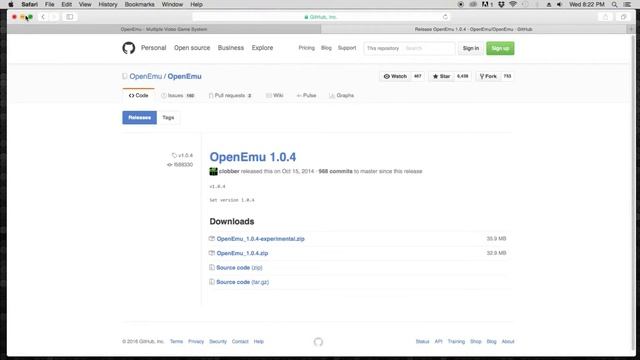The height and width of the screenshot is (360, 640).
Task: Open the Support link in header
Action: point(347,48)
